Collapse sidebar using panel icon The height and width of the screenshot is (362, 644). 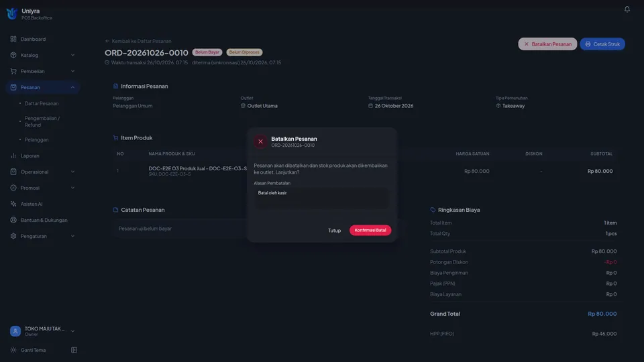(74, 350)
